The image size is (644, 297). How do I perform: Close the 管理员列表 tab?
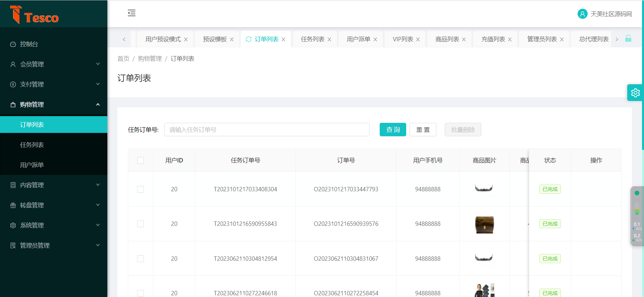562,40
